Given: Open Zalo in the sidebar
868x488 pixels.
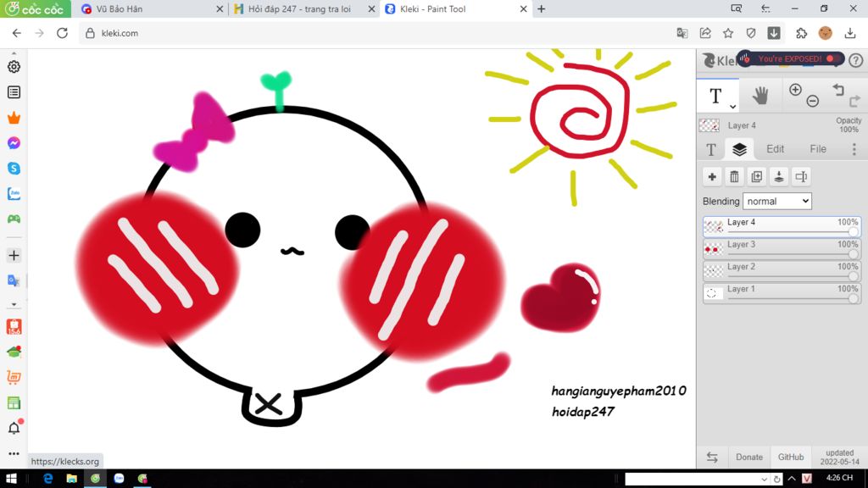Looking at the screenshot, I should [14, 194].
